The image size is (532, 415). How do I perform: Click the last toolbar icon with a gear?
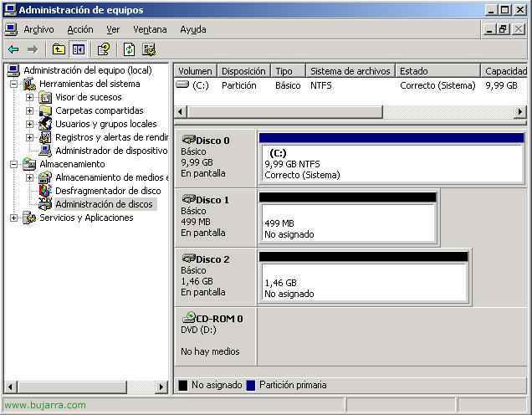[x=149, y=50]
